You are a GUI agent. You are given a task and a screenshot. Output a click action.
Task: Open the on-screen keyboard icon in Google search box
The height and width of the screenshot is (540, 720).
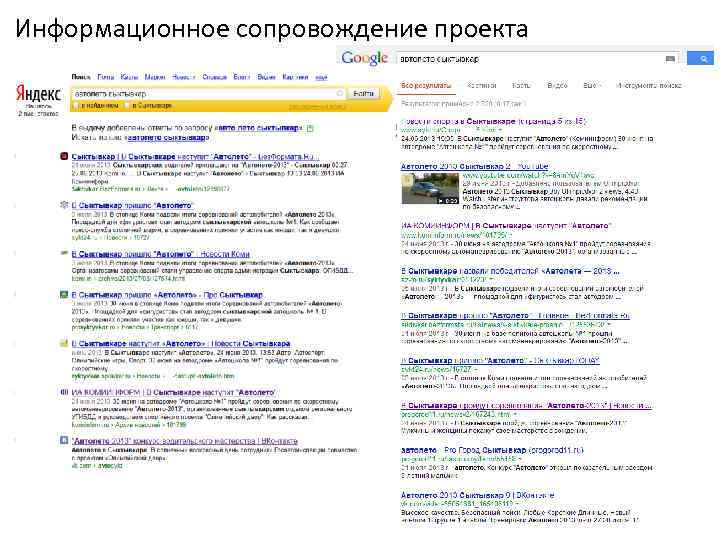pyautogui.click(x=670, y=59)
